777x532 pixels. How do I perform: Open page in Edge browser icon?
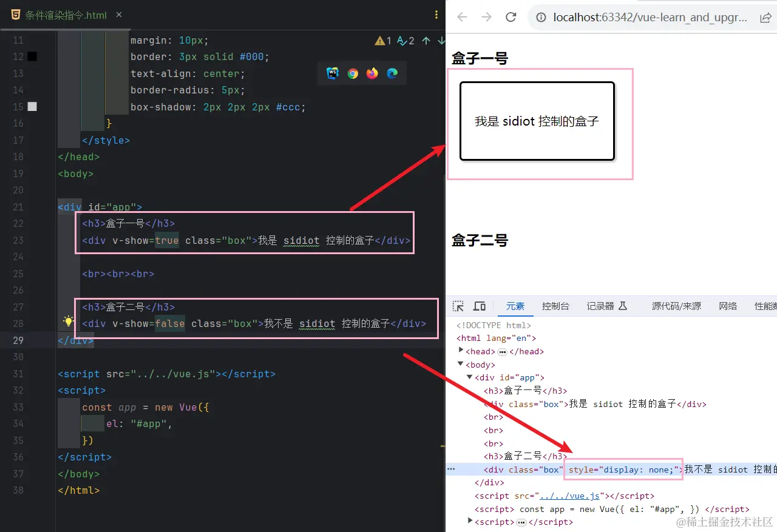coord(392,73)
